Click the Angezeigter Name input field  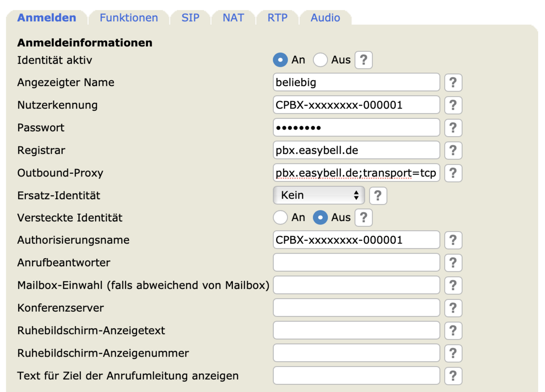click(356, 83)
